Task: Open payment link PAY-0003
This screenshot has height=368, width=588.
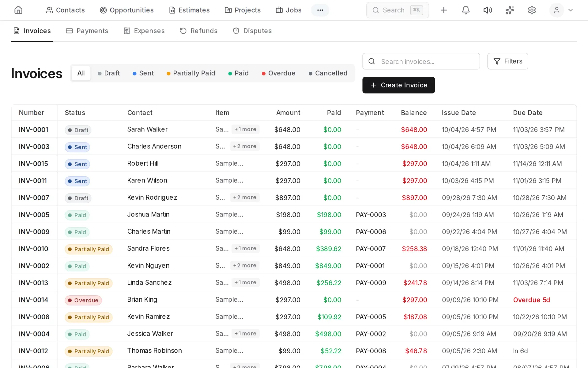Action: [x=371, y=215]
